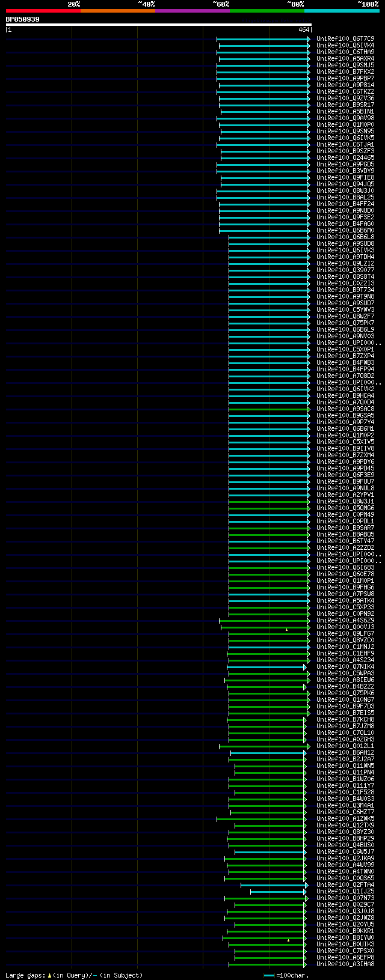Select hit label UniRef100_Q9FSE2
Image resolution: width=385 pixels, height=980 pixels.
click(x=345, y=217)
